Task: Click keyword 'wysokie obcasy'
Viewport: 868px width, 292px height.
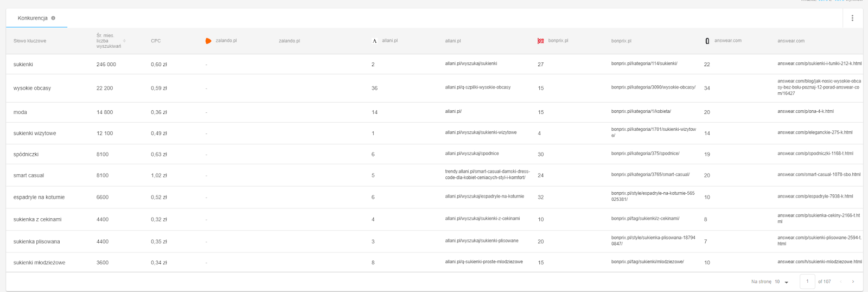Action: [32, 88]
